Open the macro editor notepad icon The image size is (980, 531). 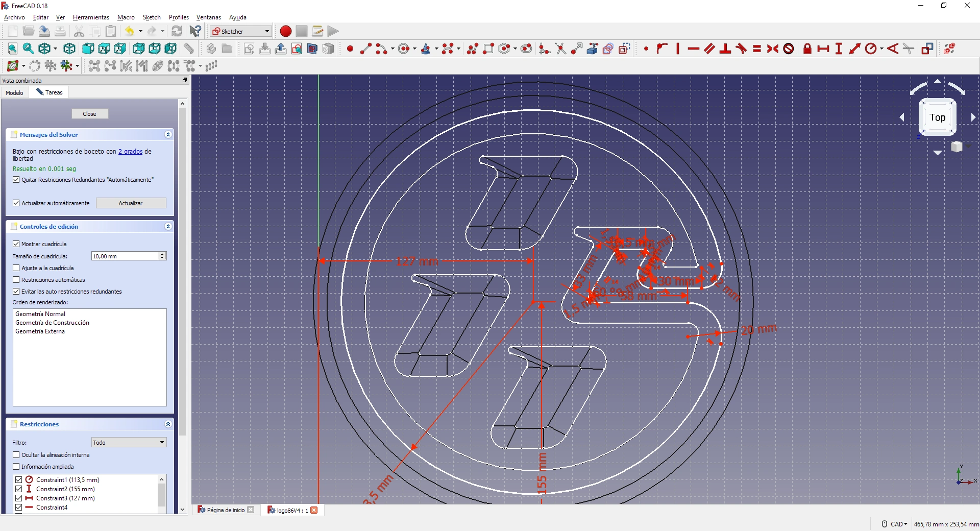click(x=317, y=31)
